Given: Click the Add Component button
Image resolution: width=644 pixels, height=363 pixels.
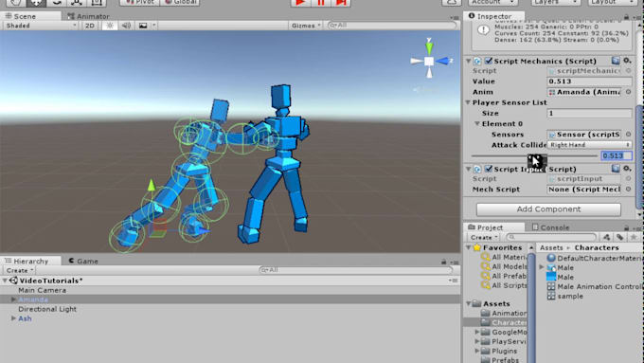Looking at the screenshot, I should (x=548, y=209).
